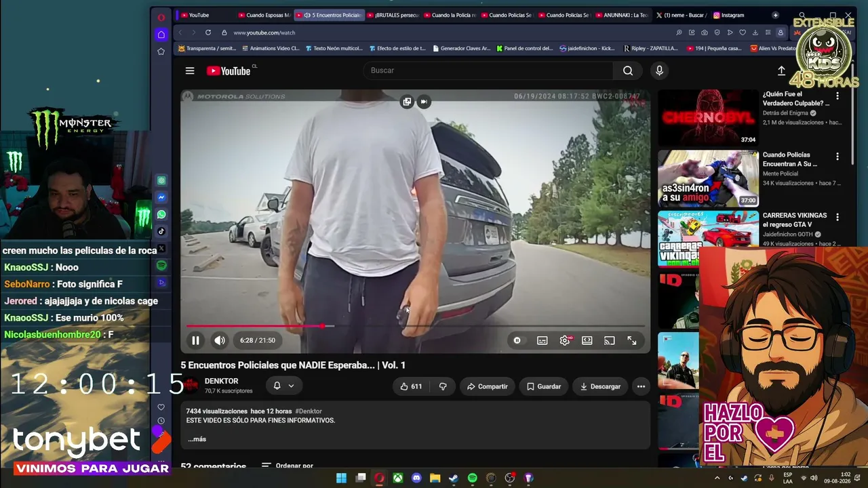Viewport: 868px width, 488px height.
Task: Open options for CARRERAS VIKINGAS video
Action: pyautogui.click(x=837, y=217)
